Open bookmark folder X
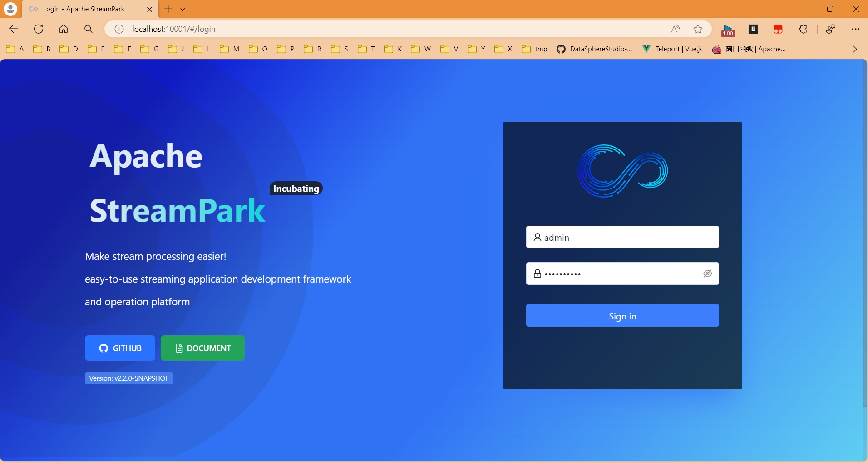This screenshot has width=868, height=463. 503,49
